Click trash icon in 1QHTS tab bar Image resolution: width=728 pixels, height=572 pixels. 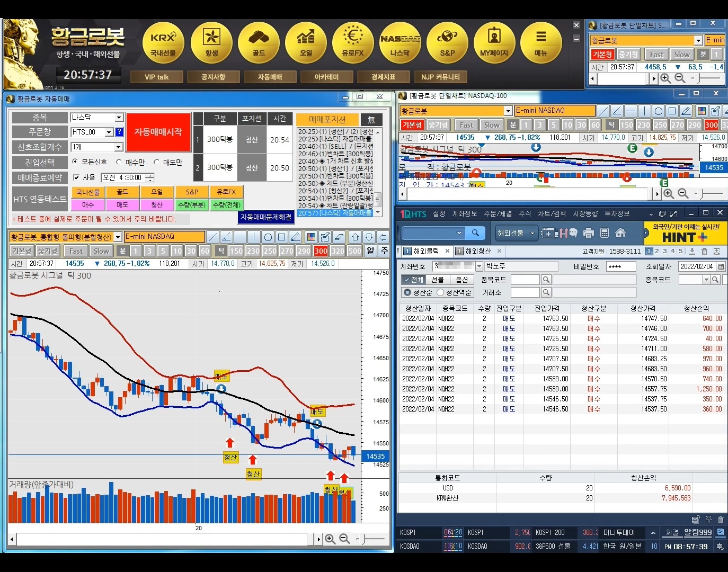coord(704,251)
